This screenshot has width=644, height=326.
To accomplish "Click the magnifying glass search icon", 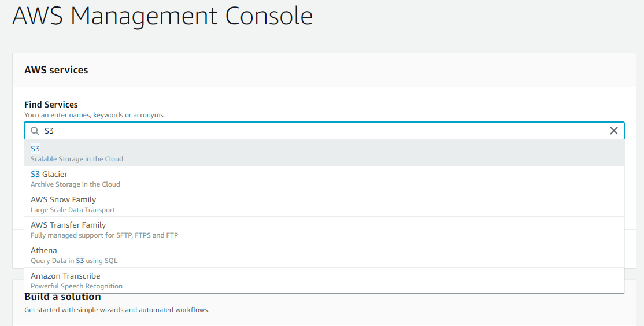I will [x=35, y=131].
